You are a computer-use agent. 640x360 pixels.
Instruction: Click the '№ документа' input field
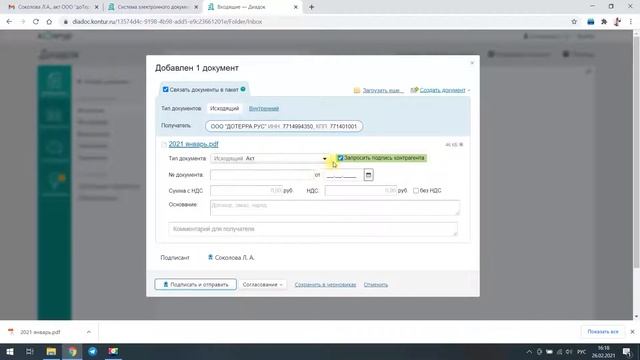point(262,175)
